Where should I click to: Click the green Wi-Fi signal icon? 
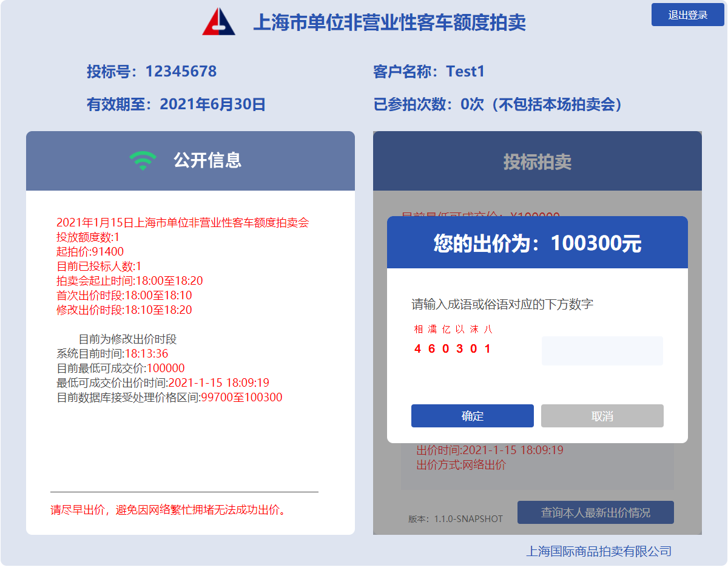pos(143,160)
